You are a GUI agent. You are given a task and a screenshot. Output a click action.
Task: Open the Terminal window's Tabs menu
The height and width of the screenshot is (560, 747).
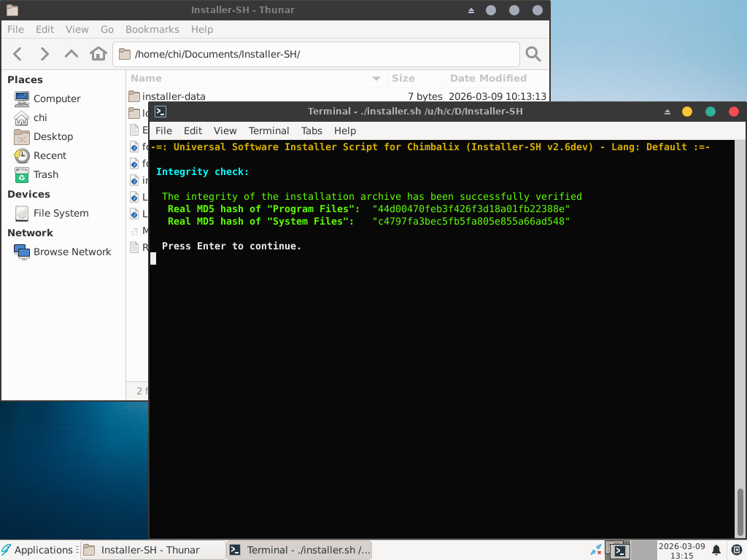click(x=311, y=131)
